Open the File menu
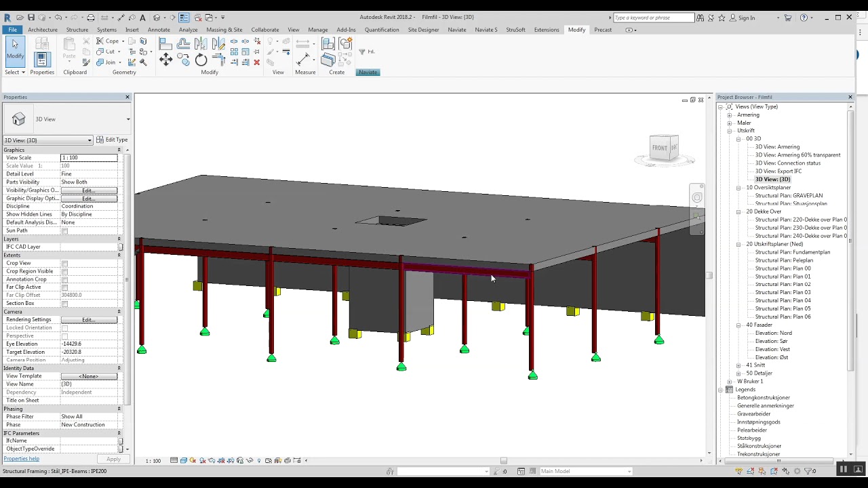 click(12, 30)
